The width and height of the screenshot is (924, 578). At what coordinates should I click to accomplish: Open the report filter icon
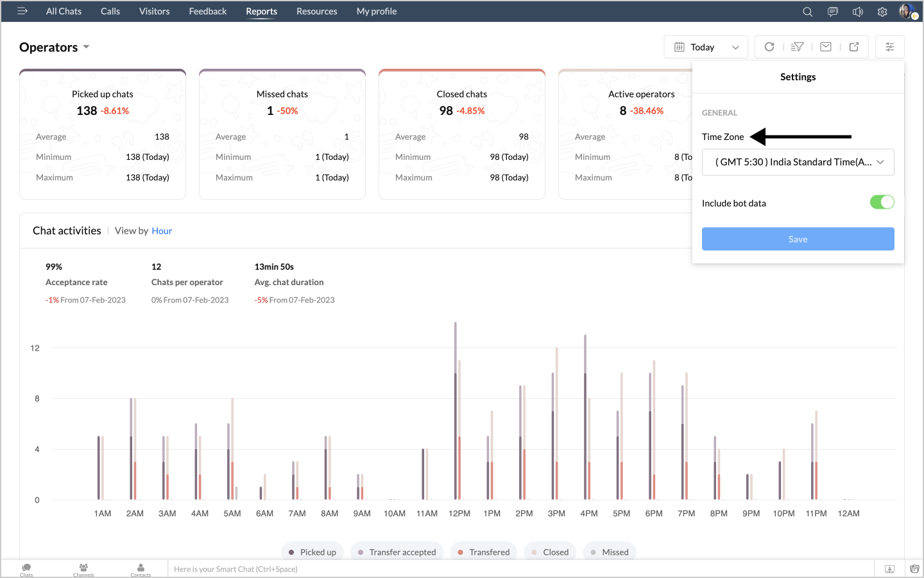(798, 47)
